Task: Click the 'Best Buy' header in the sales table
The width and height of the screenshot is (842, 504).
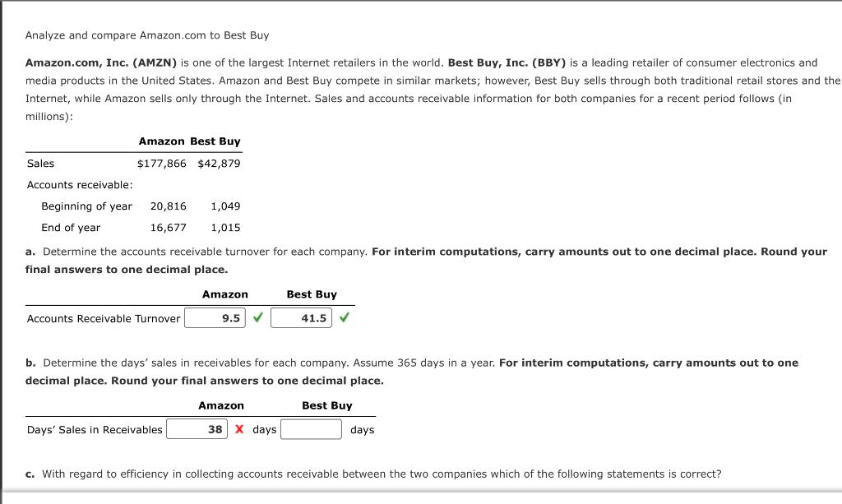Action: 215,141
